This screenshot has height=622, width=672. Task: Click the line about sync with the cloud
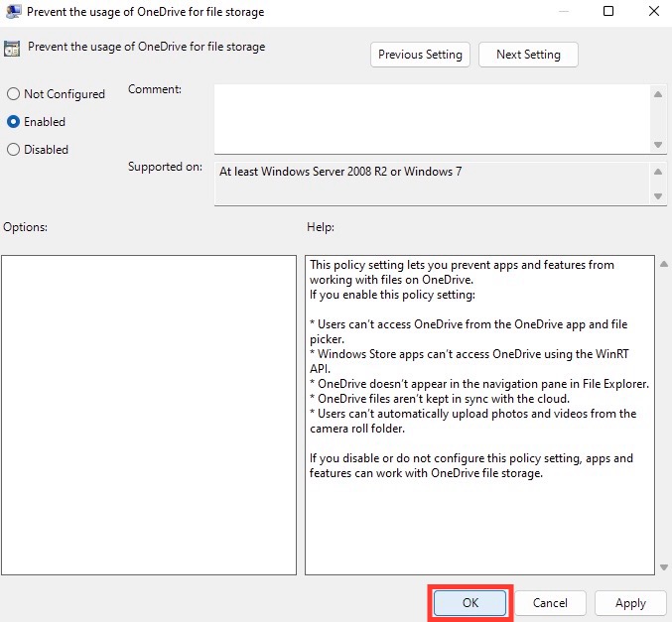(440, 399)
